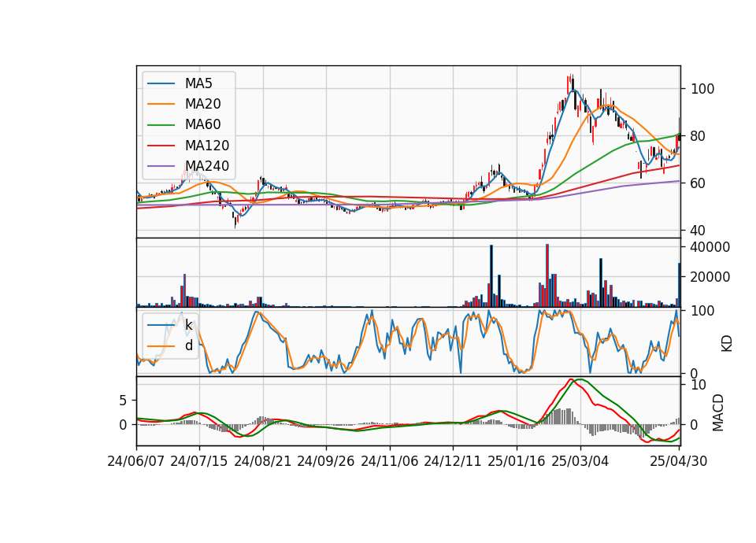This screenshot has height=543, width=756.
Task: Click the MA5 legend label
Action: [x=198, y=83]
